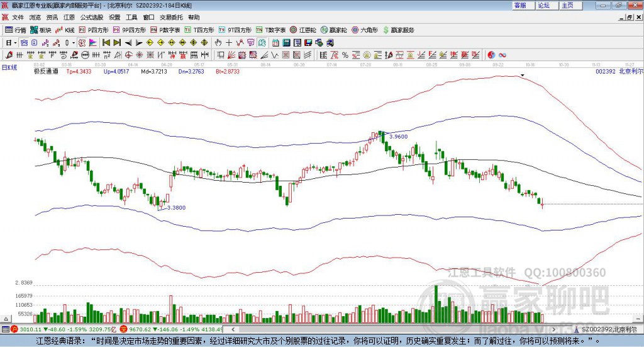Toggle the staircase purple chart-type button

(45, 43)
